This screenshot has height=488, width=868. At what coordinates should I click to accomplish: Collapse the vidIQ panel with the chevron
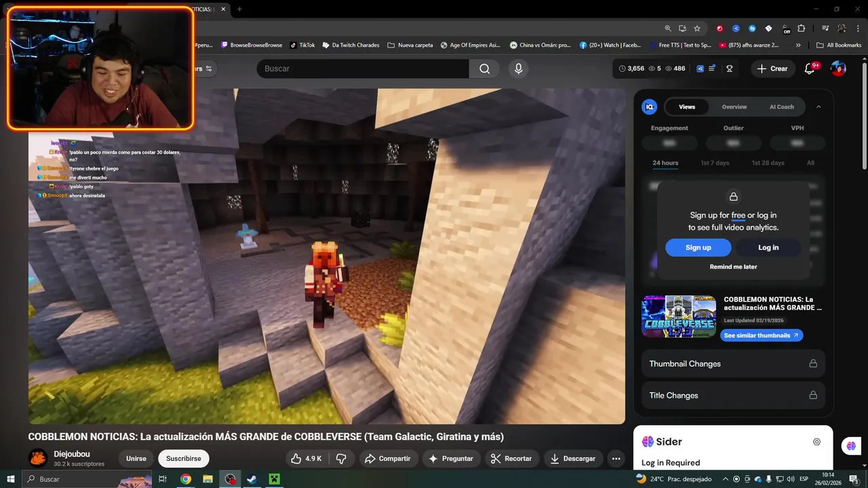[x=818, y=106]
